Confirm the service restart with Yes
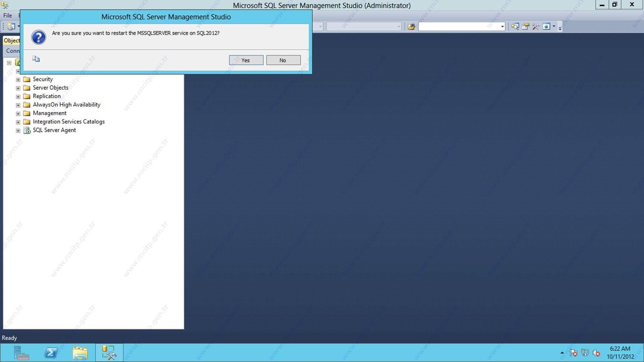The height and width of the screenshot is (362, 644). click(246, 60)
